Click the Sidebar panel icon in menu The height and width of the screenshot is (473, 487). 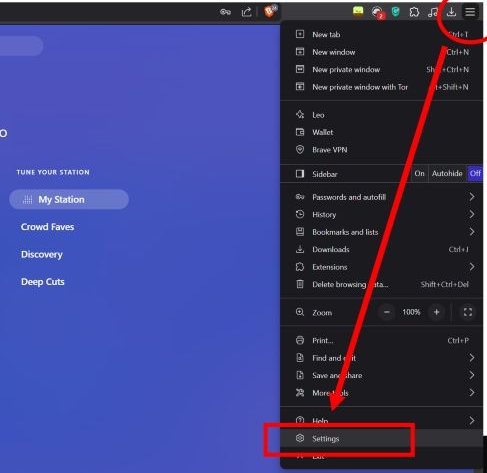(300, 174)
